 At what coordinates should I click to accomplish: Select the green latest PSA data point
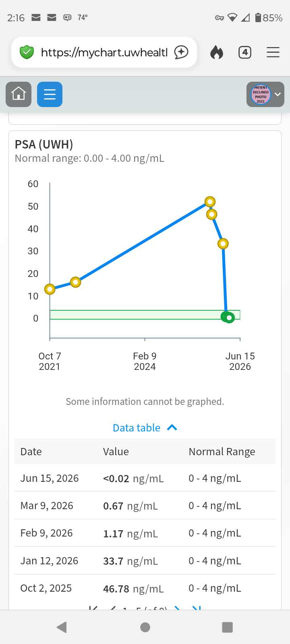(x=229, y=318)
